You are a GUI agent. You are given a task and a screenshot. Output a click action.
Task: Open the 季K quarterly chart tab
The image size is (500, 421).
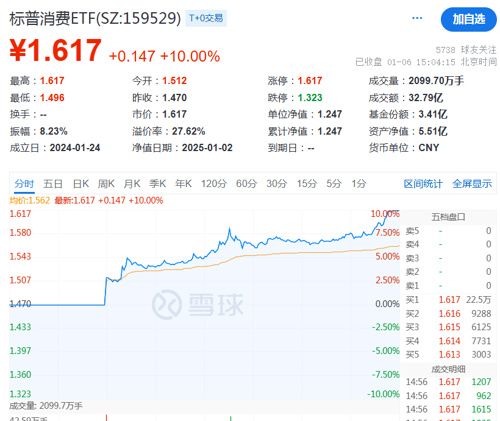[158, 184]
